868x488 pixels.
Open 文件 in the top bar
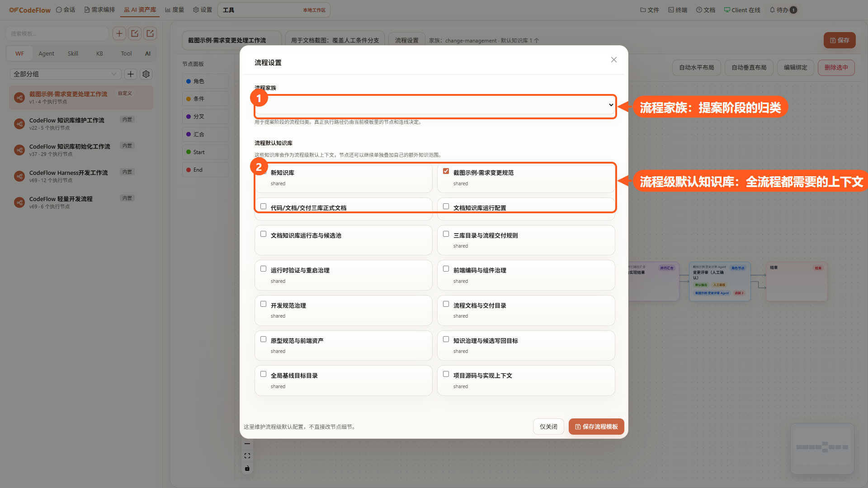click(650, 10)
